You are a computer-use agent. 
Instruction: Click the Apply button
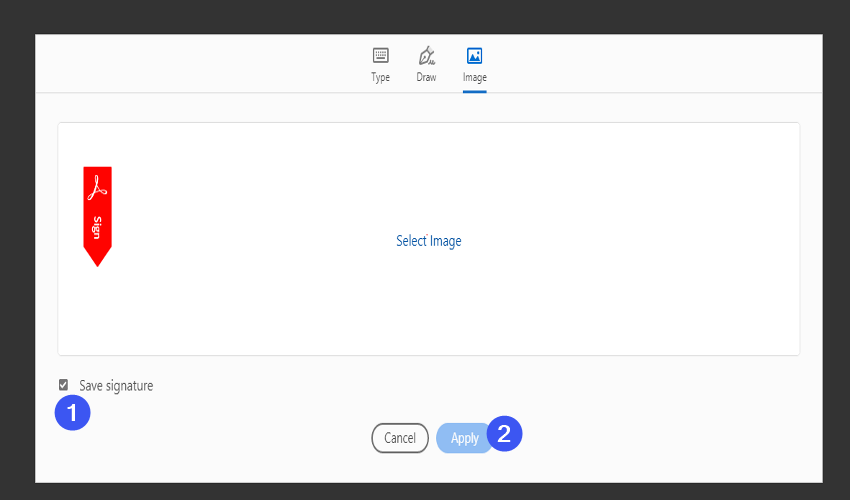[465, 438]
